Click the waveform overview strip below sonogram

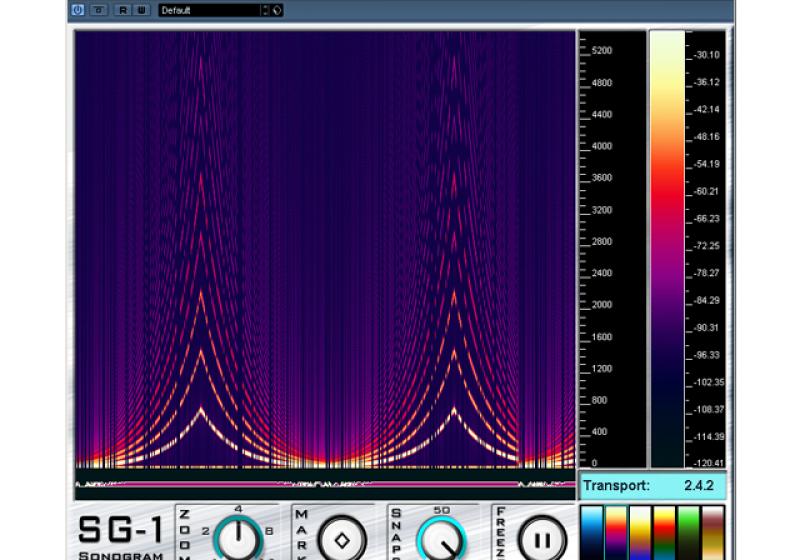[x=325, y=484]
